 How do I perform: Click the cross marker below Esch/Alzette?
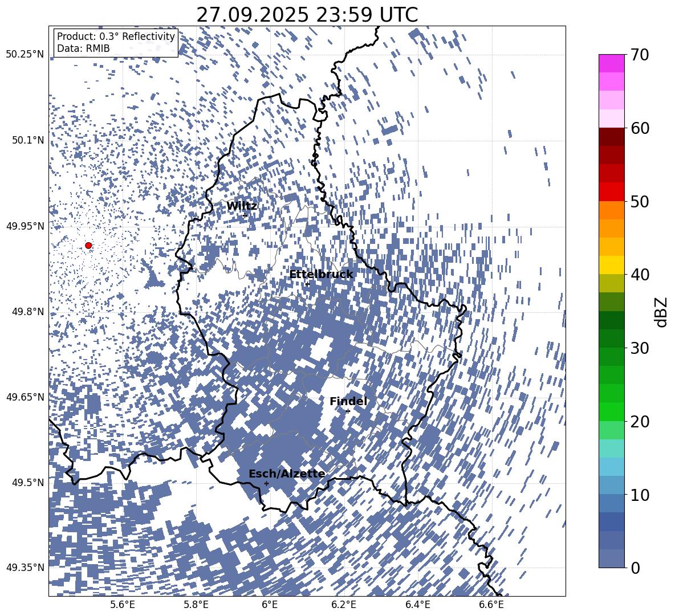coord(266,483)
